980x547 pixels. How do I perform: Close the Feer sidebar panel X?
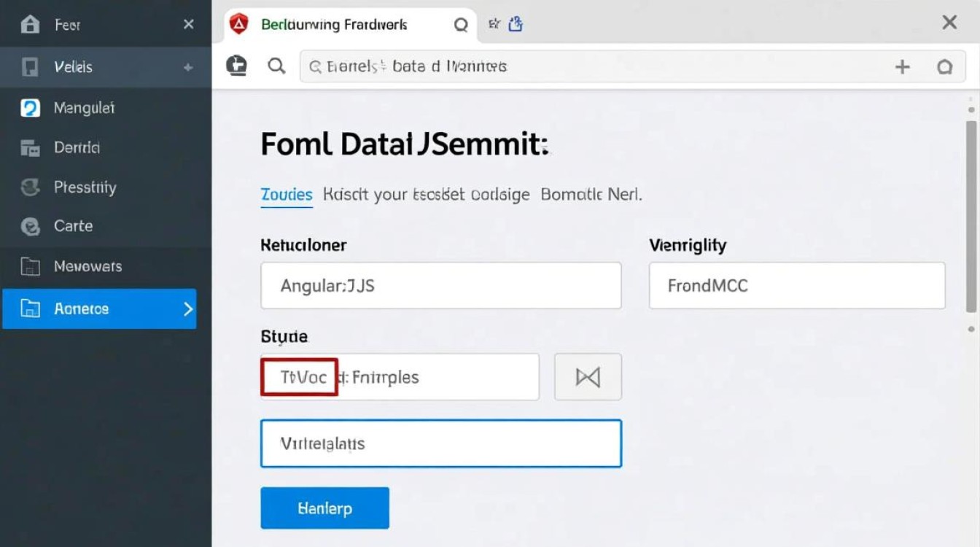tap(188, 25)
